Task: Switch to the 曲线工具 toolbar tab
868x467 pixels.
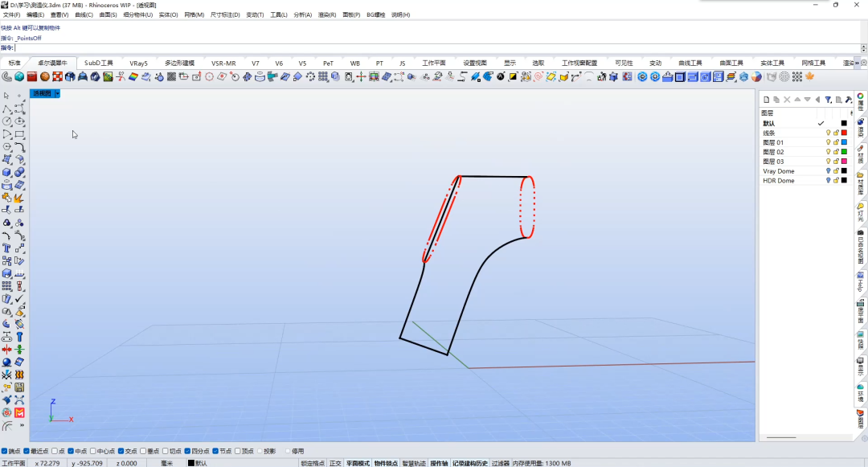Action: click(x=690, y=63)
